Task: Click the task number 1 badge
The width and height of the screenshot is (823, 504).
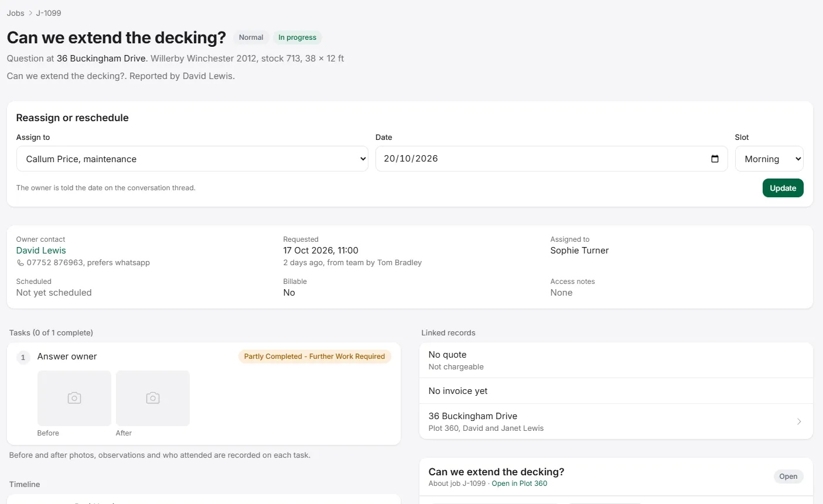Action: click(23, 357)
